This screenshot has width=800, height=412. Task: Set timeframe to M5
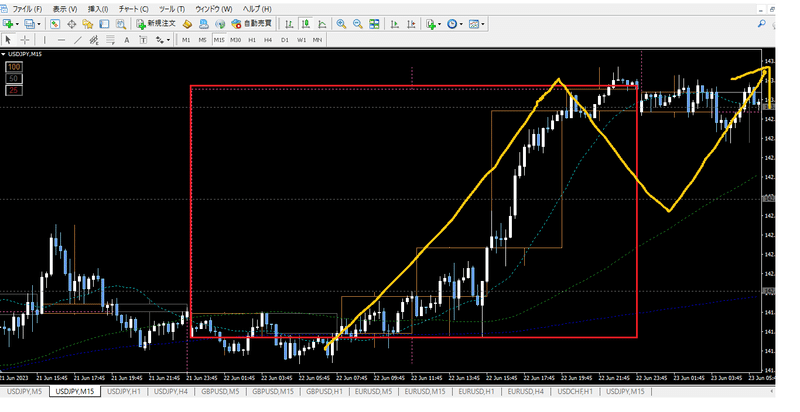203,40
